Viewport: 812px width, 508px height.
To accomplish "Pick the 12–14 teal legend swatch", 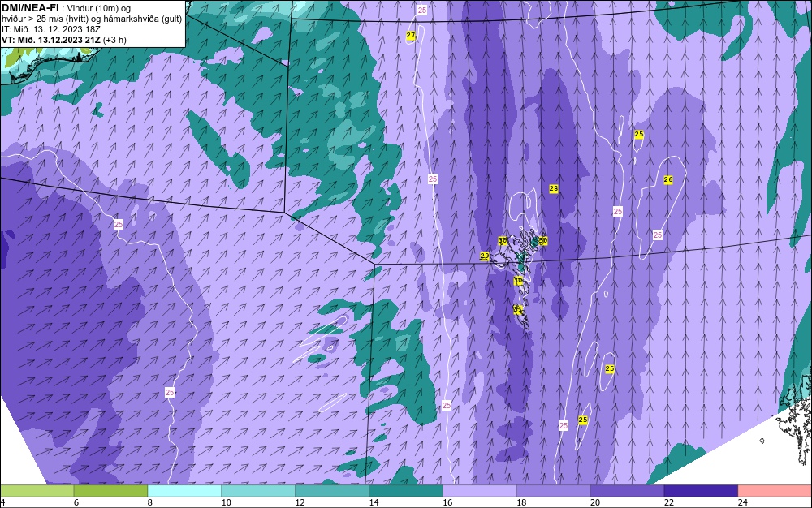I will [x=332, y=491].
